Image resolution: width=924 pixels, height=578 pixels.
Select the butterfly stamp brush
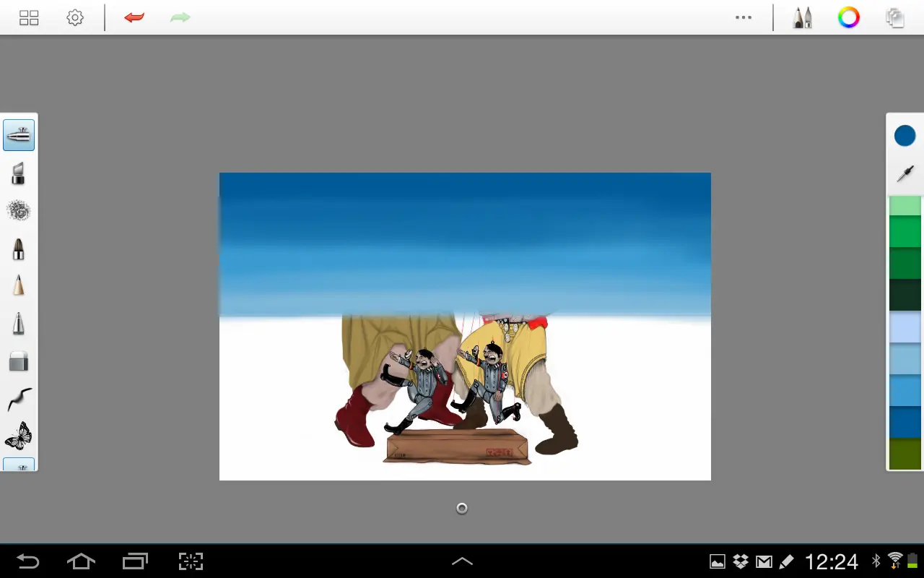coord(19,436)
